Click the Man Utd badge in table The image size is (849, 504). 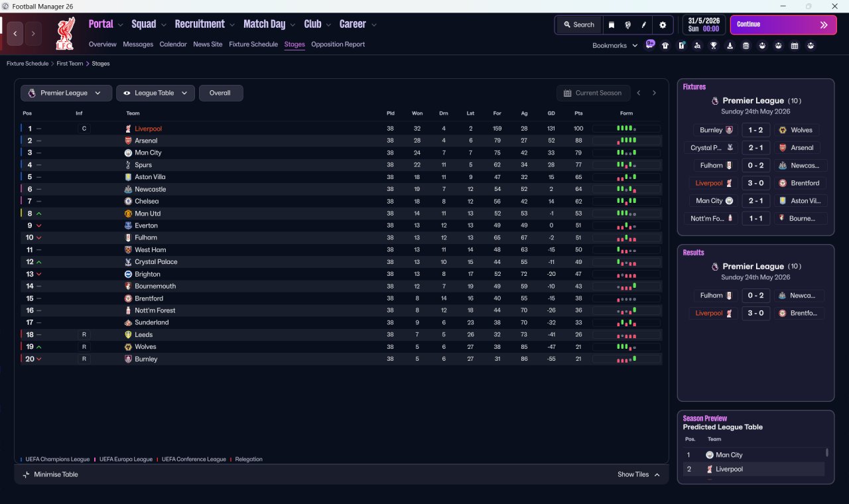point(128,214)
